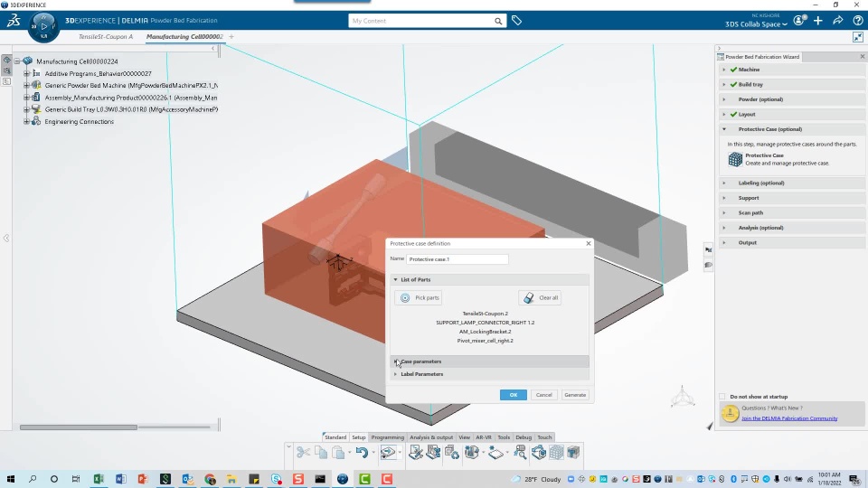Image resolution: width=868 pixels, height=488 pixels.
Task: Expand Generic Powder Bed Machine node
Action: (26, 86)
